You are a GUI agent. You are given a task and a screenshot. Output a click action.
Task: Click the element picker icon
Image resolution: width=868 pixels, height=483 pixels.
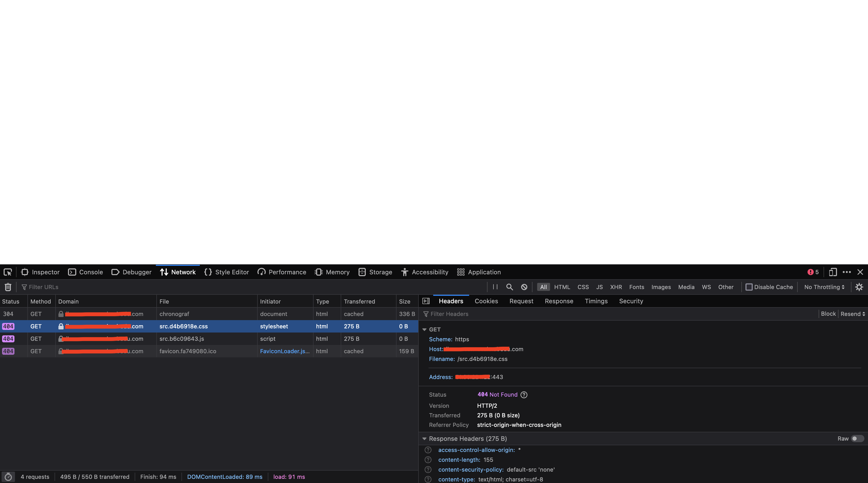pyautogui.click(x=8, y=272)
